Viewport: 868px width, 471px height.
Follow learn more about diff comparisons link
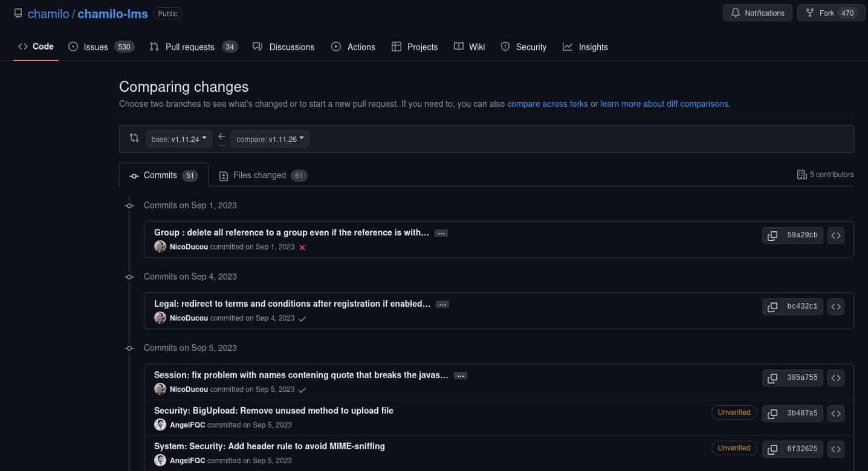pos(664,104)
